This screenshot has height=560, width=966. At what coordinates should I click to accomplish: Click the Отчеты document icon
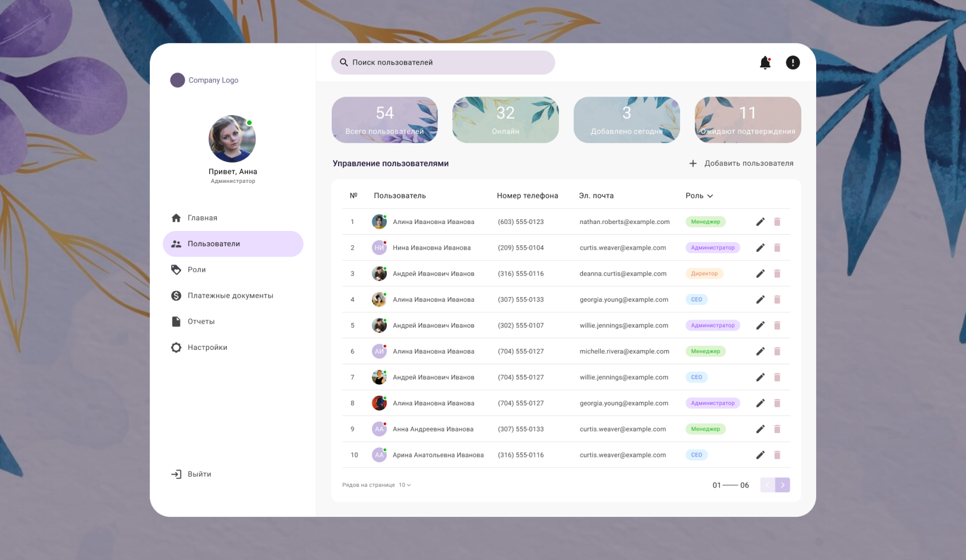coord(177,321)
